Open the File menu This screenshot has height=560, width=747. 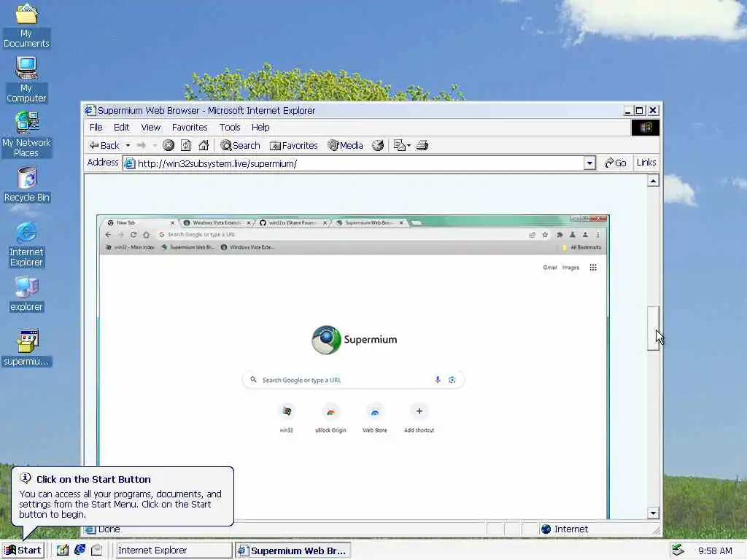(x=96, y=127)
